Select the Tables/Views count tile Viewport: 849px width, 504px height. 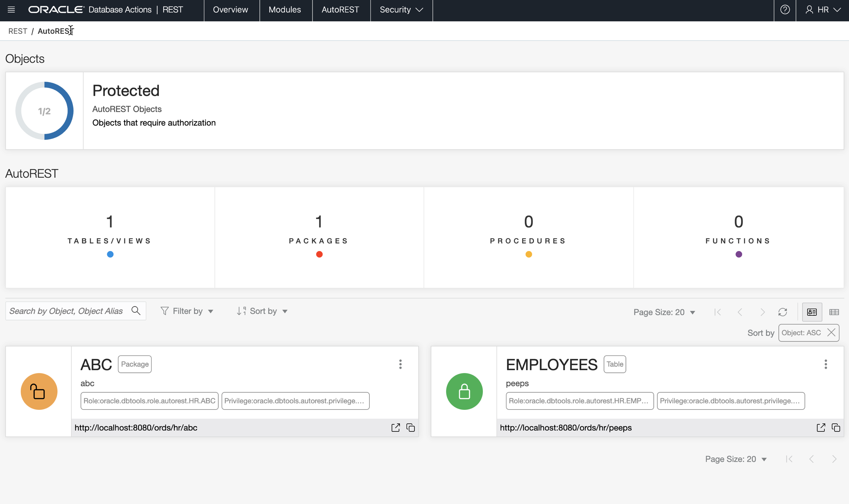110,237
